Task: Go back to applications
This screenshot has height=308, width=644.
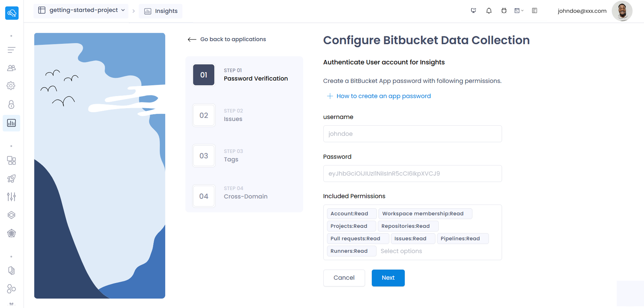Action: pyautogui.click(x=233, y=39)
